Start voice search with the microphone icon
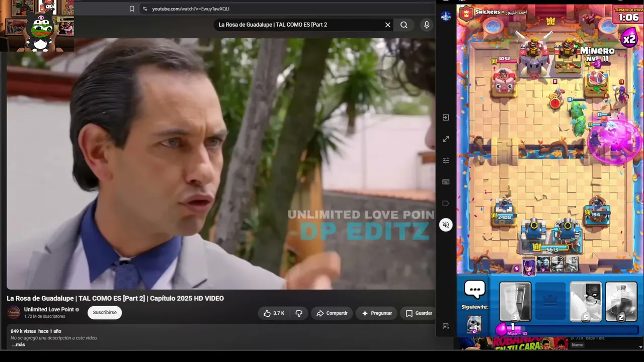644x362 pixels. 427,25
